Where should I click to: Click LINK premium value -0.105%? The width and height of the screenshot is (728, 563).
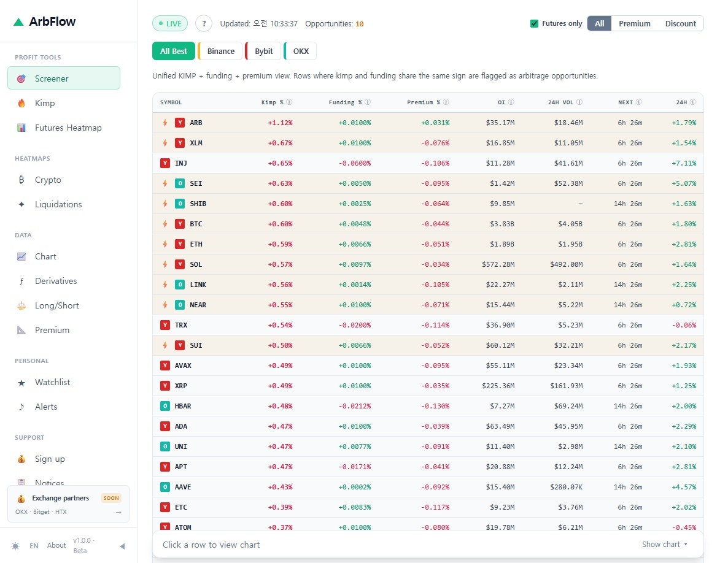[435, 285]
